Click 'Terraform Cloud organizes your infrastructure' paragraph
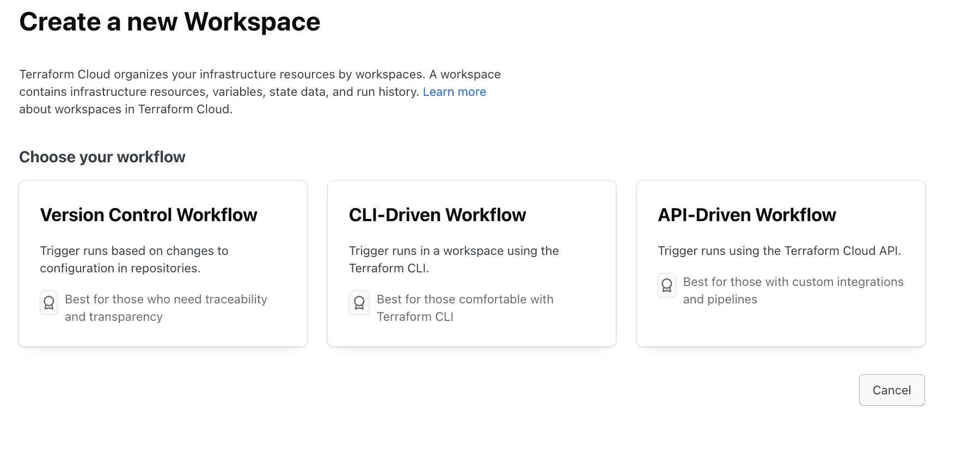 tap(260, 92)
